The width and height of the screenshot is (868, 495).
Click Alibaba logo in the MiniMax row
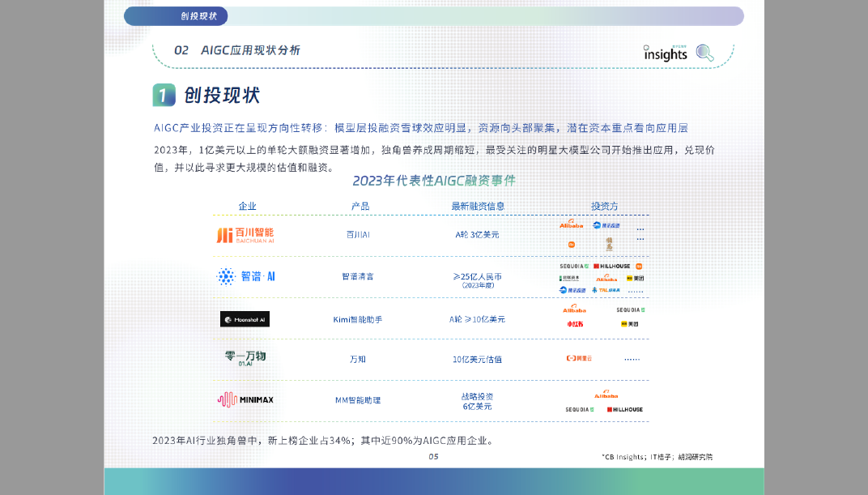coord(606,395)
